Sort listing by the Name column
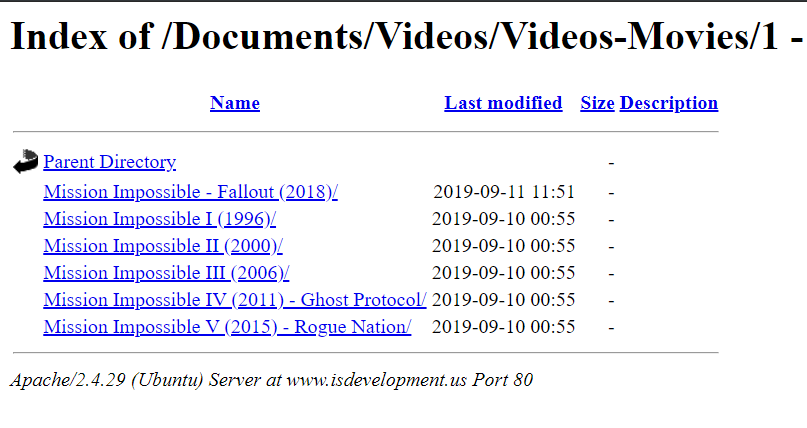 235,103
